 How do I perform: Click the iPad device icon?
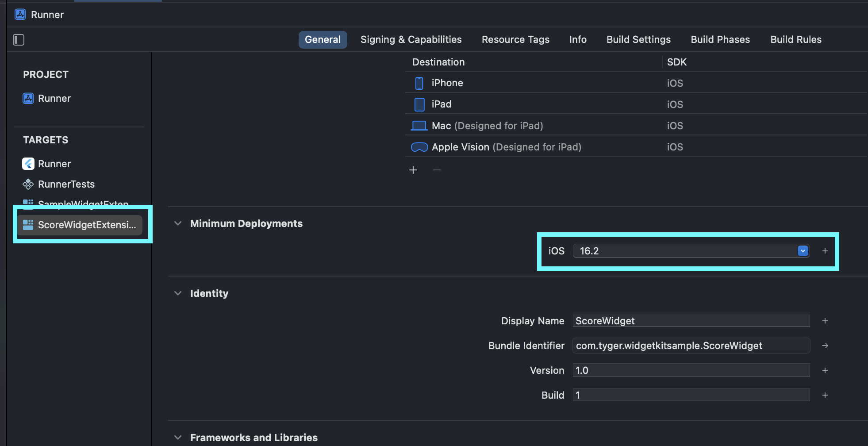(419, 104)
